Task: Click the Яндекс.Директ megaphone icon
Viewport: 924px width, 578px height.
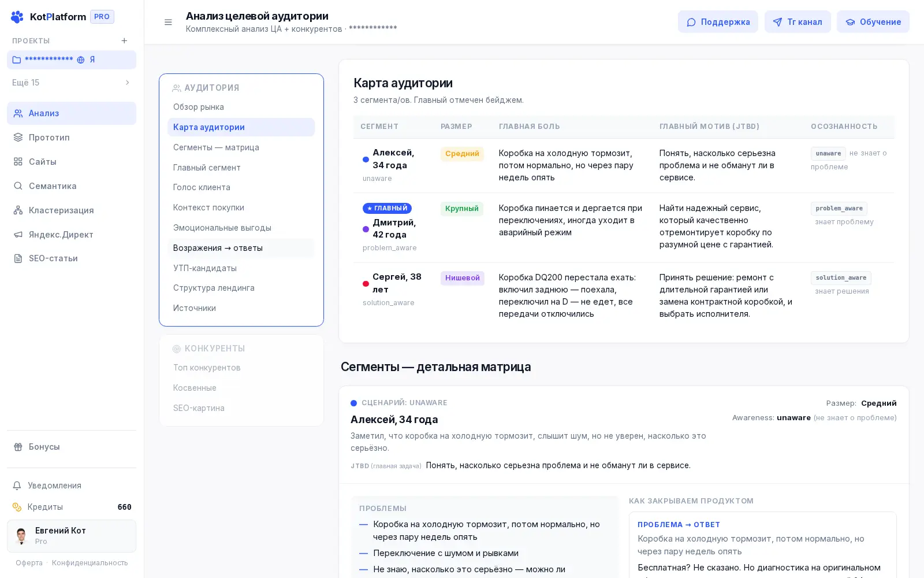Action: point(18,235)
